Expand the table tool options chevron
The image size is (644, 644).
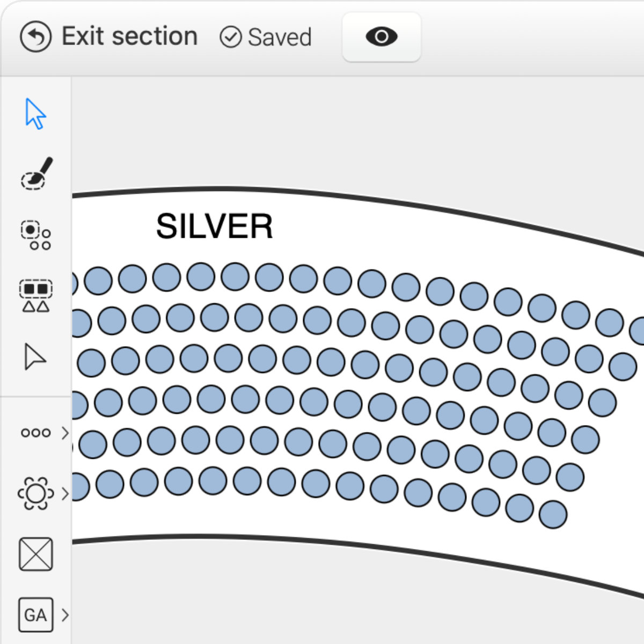click(x=65, y=493)
